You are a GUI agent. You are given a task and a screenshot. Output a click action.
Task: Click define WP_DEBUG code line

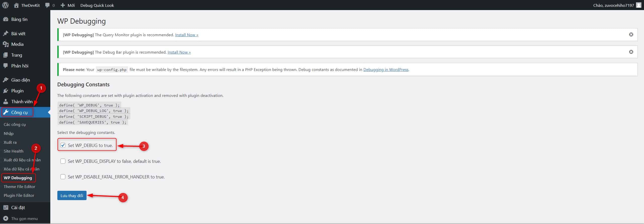click(89, 105)
